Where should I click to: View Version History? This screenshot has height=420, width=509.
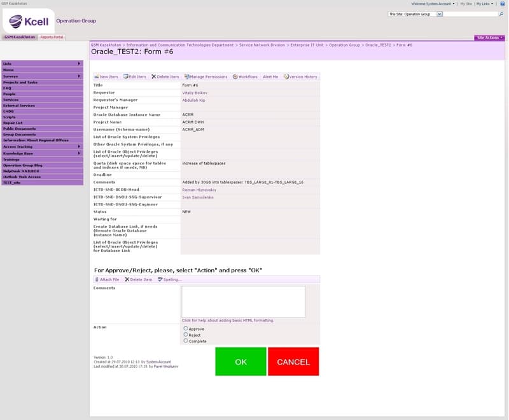300,76
